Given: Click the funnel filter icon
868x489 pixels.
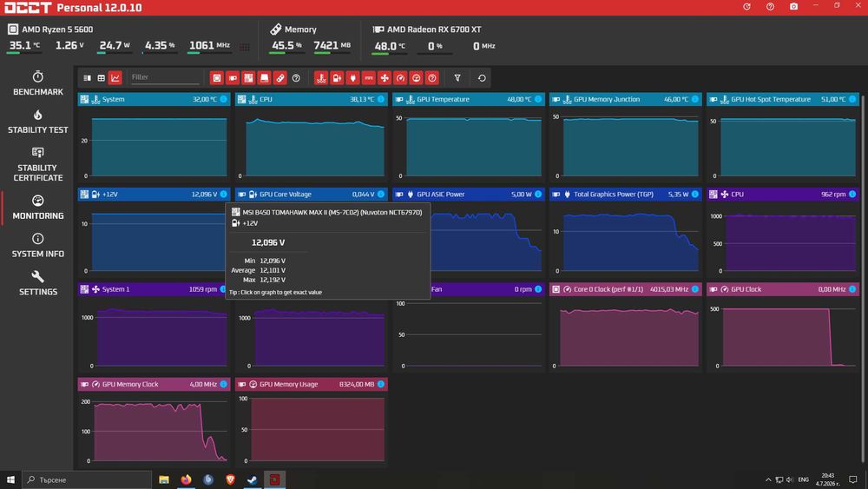Looking at the screenshot, I should click(457, 78).
